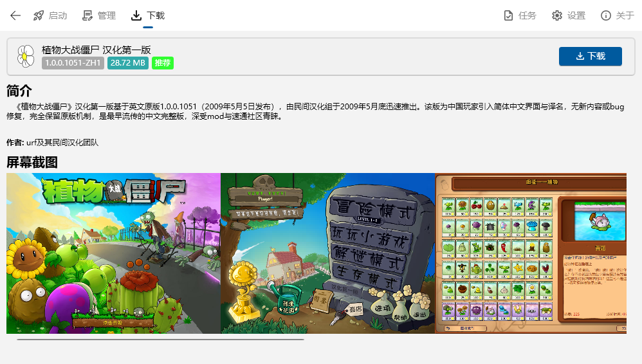Click the download arrow icon beside 下载 tab
Screen dimensions: 642x364
tap(136, 15)
